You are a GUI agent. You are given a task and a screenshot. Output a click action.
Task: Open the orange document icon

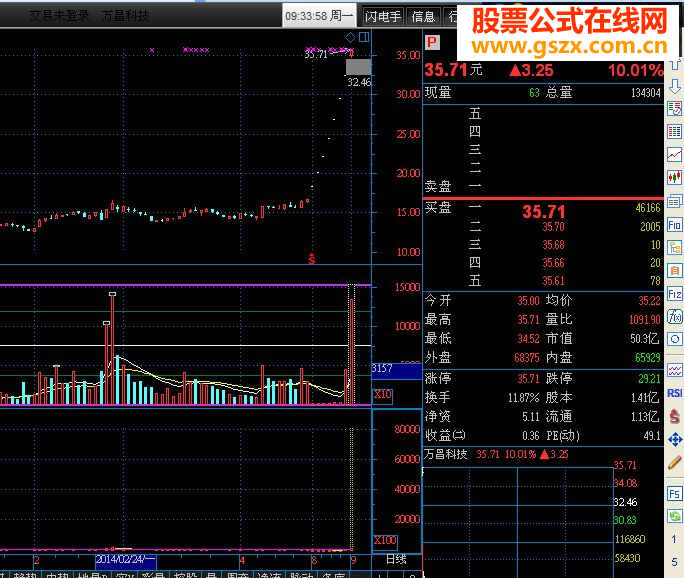click(x=675, y=271)
